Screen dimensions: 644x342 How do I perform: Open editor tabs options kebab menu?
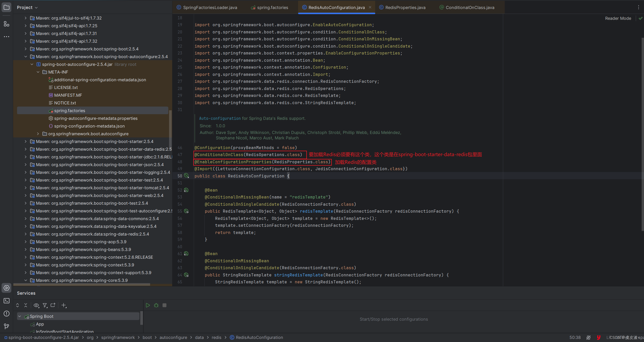point(638,7)
